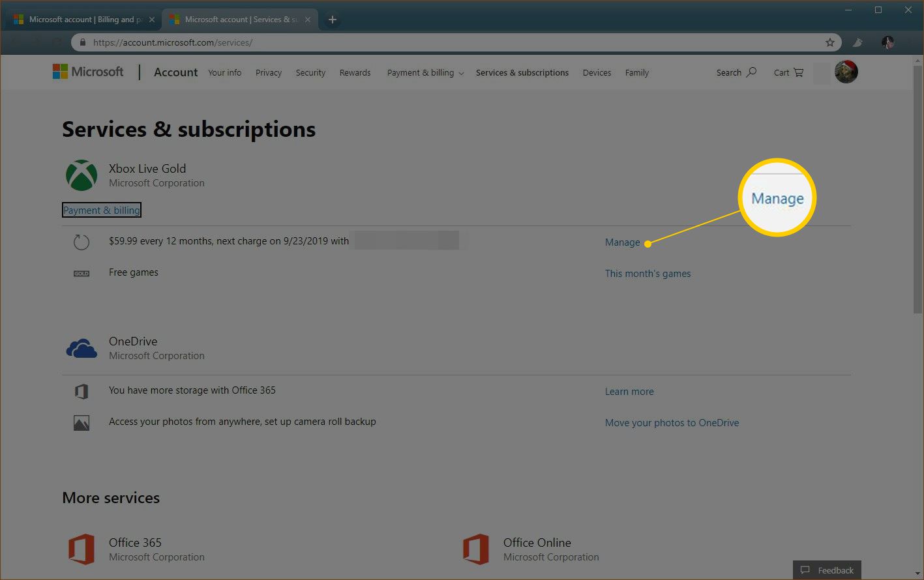The image size is (924, 580).
Task: Go to Security page
Action: (x=310, y=73)
